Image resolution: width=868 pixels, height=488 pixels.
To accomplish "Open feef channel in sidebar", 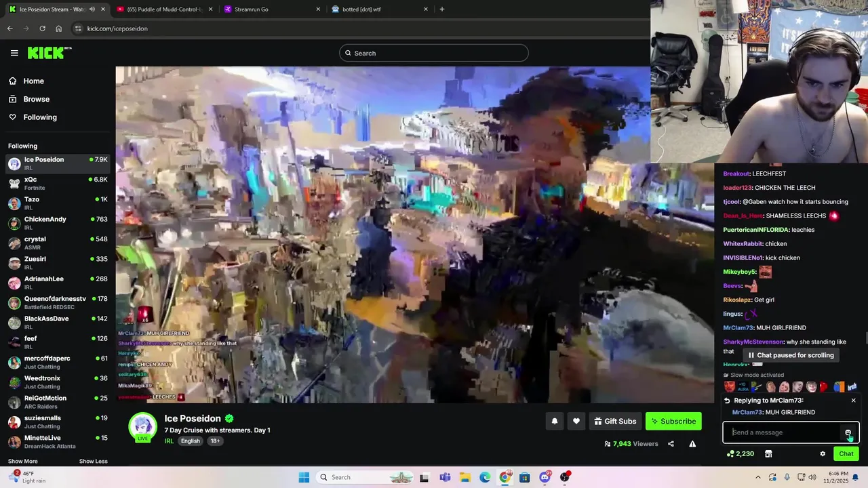I will click(58, 342).
